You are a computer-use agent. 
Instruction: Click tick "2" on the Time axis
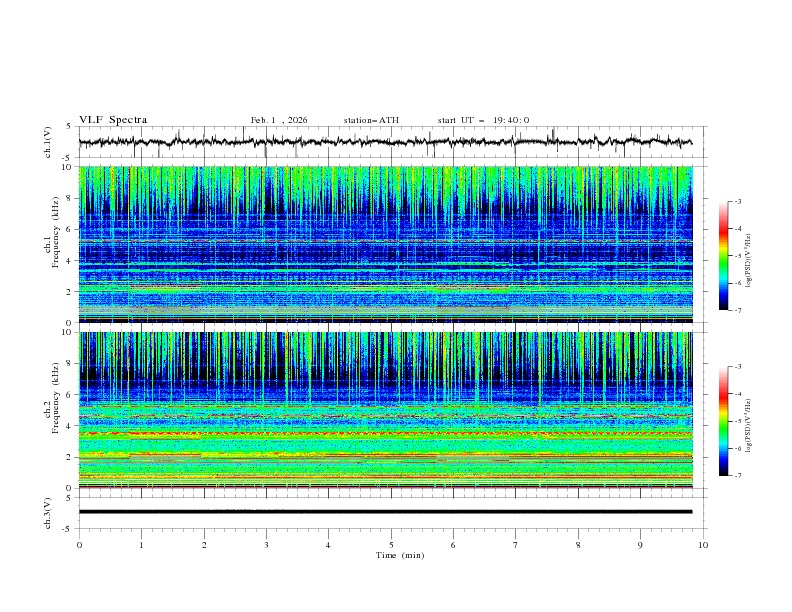click(x=204, y=545)
